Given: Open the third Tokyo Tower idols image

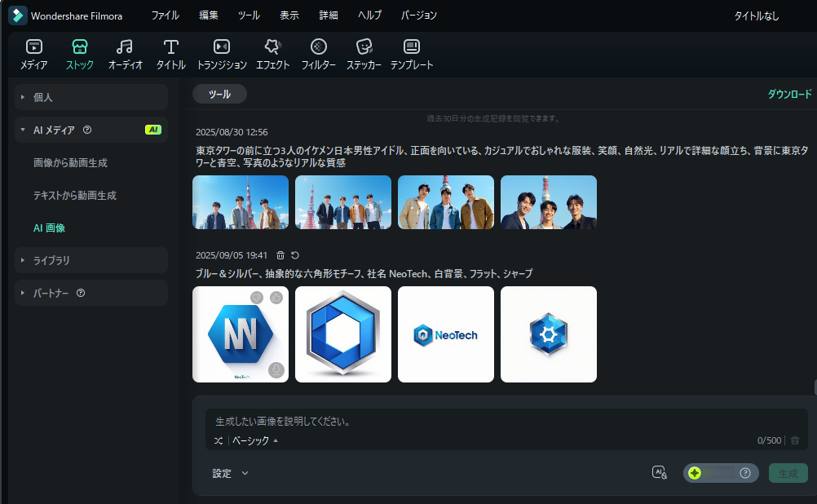Looking at the screenshot, I should click(x=446, y=202).
